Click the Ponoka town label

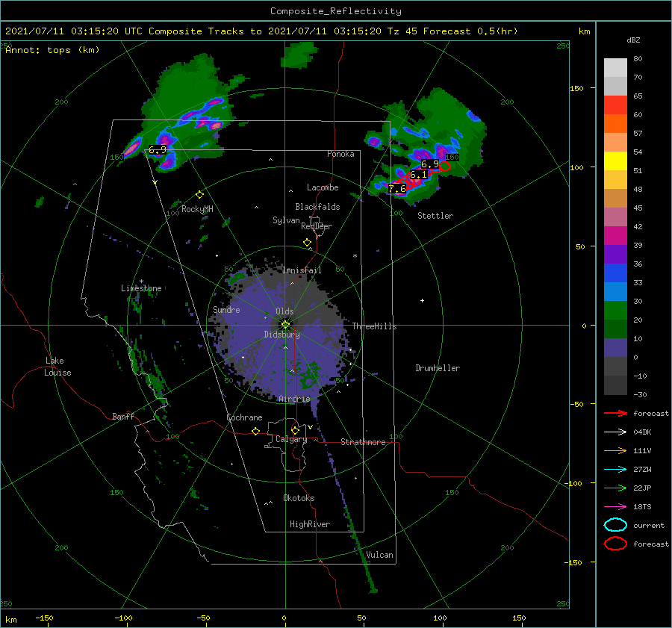click(340, 154)
